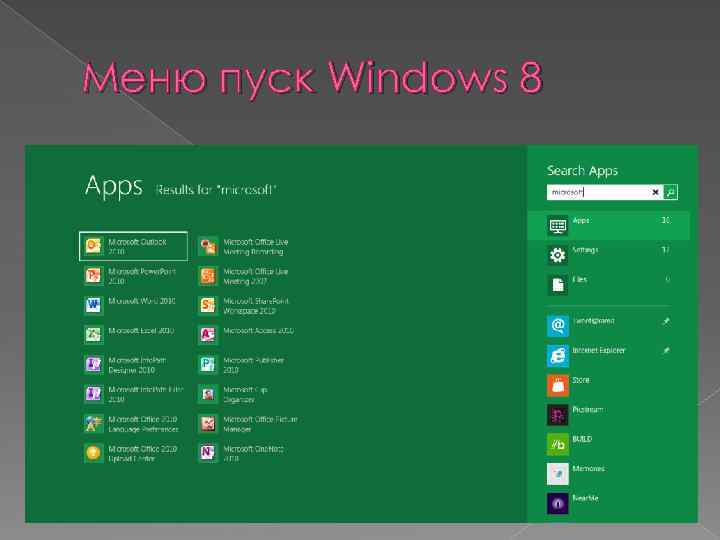
Task: Click the pin icon beside Internet Explorer
Action: click(x=666, y=351)
